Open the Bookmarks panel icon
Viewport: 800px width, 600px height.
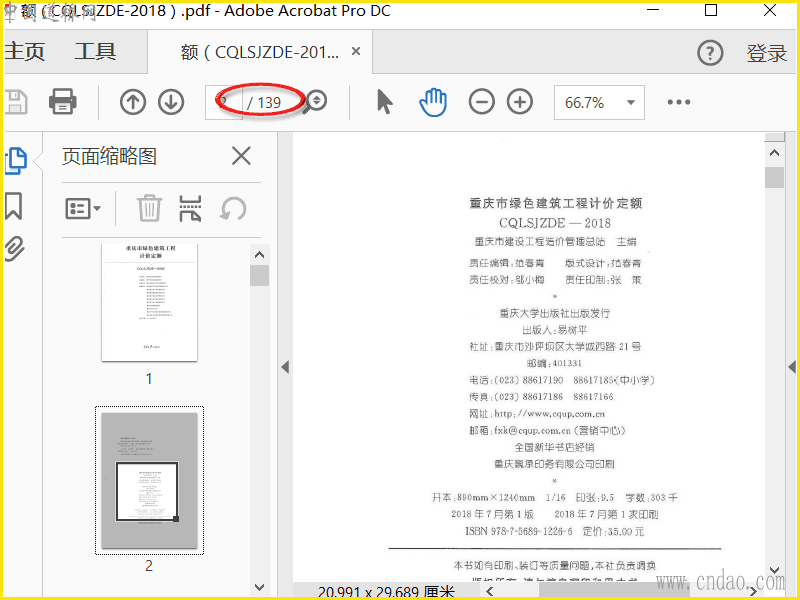pos(14,206)
